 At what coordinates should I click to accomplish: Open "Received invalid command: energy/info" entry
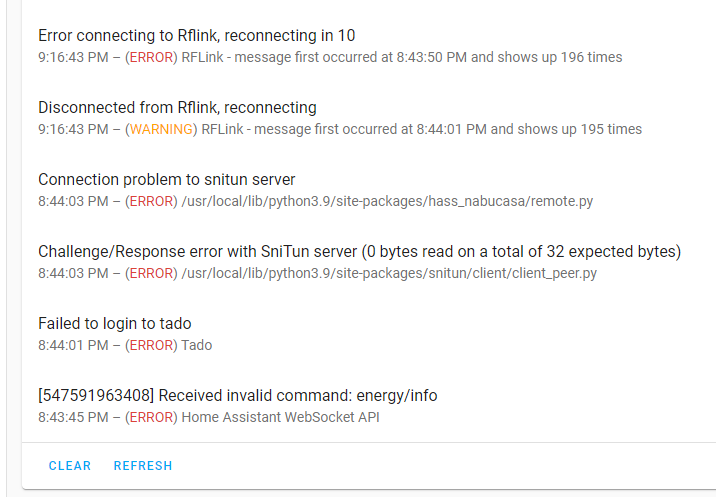click(237, 395)
